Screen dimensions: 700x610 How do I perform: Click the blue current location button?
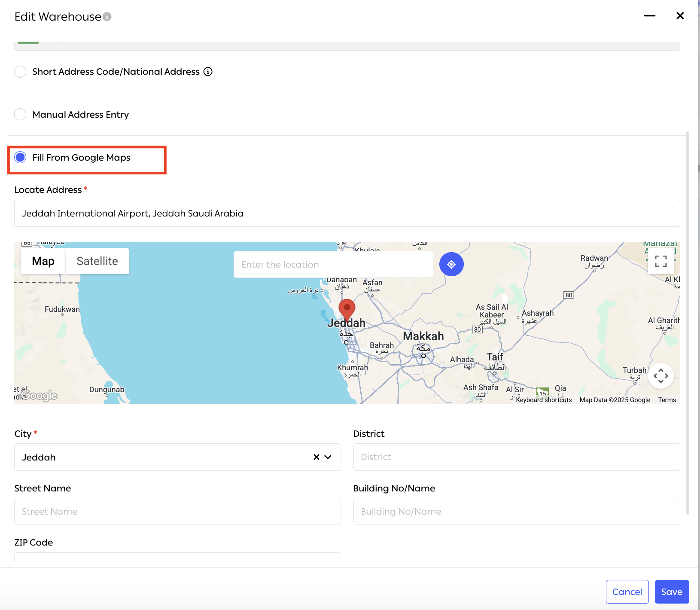(451, 264)
